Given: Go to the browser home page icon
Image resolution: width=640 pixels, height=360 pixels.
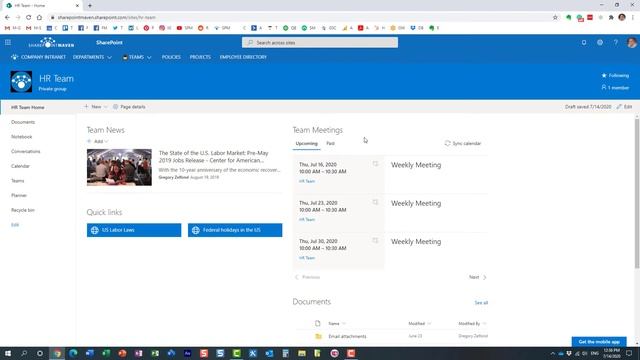Looking at the screenshot, I should pos(39,17).
